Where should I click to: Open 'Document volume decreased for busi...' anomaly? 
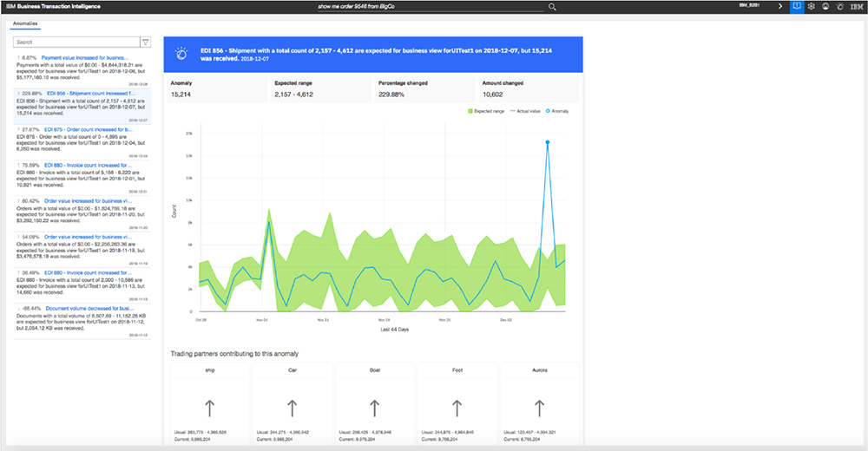click(89, 308)
